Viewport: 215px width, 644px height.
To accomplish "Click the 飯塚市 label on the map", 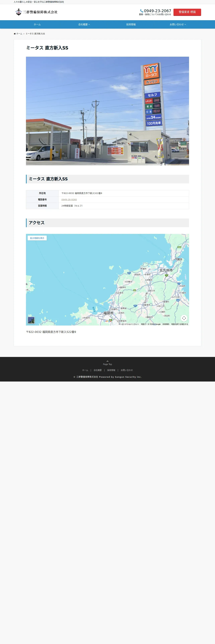I will [x=147, y=305].
